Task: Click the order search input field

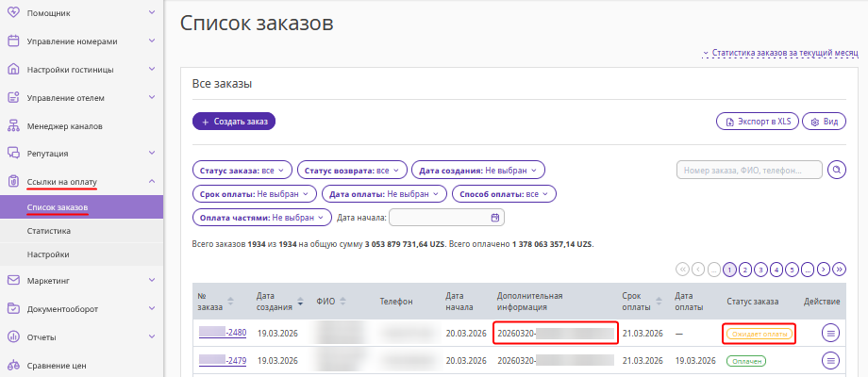Action: pyautogui.click(x=747, y=171)
